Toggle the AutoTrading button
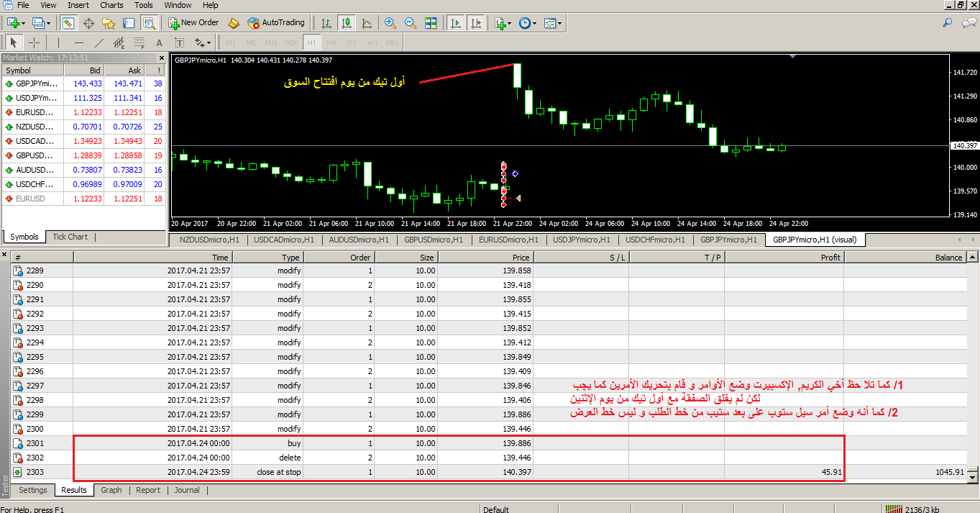Image resolution: width=980 pixels, height=513 pixels. [276, 23]
